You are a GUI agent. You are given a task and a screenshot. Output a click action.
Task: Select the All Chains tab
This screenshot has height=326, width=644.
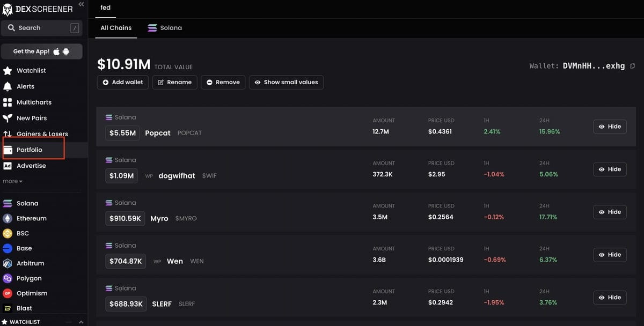click(x=116, y=28)
